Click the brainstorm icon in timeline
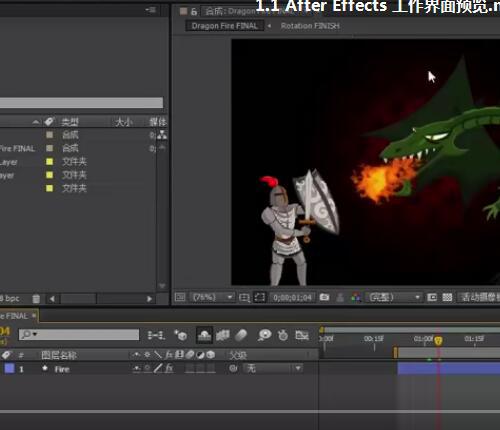The image size is (500, 430). (264, 335)
